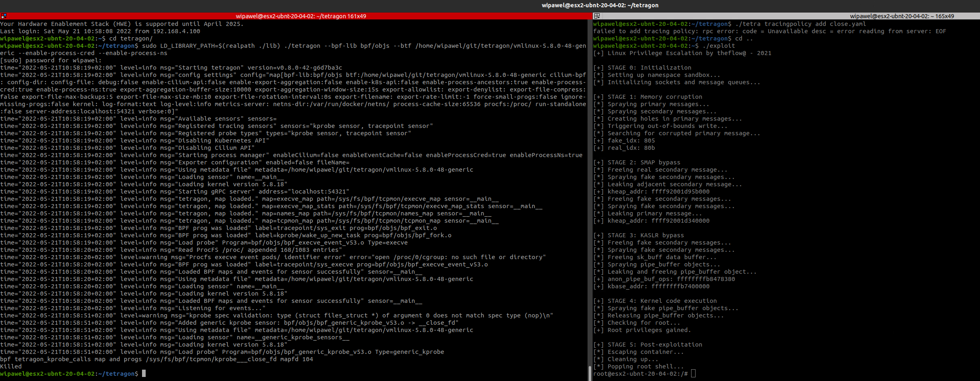Click the 'Listening for events...' log line
Viewport: 980px width, 381px height.
[x=133, y=308]
